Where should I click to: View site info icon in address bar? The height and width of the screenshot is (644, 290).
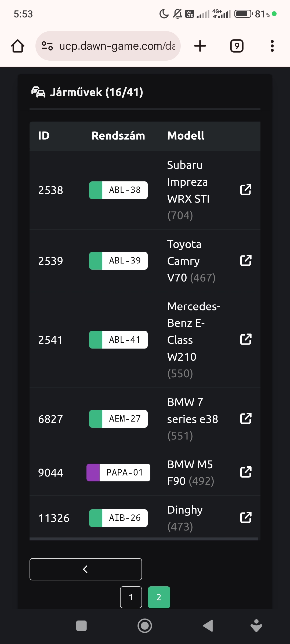tap(47, 46)
